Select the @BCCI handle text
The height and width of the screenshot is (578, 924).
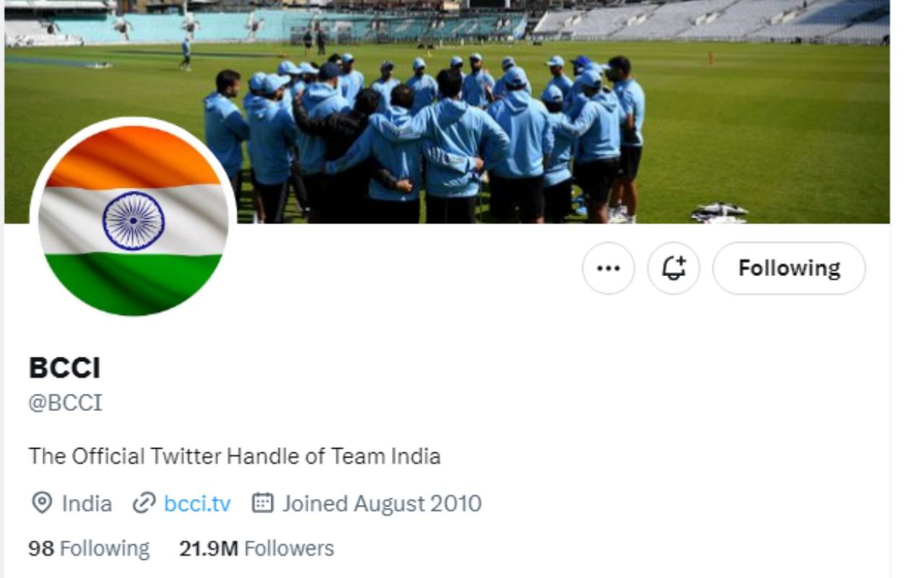(65, 402)
